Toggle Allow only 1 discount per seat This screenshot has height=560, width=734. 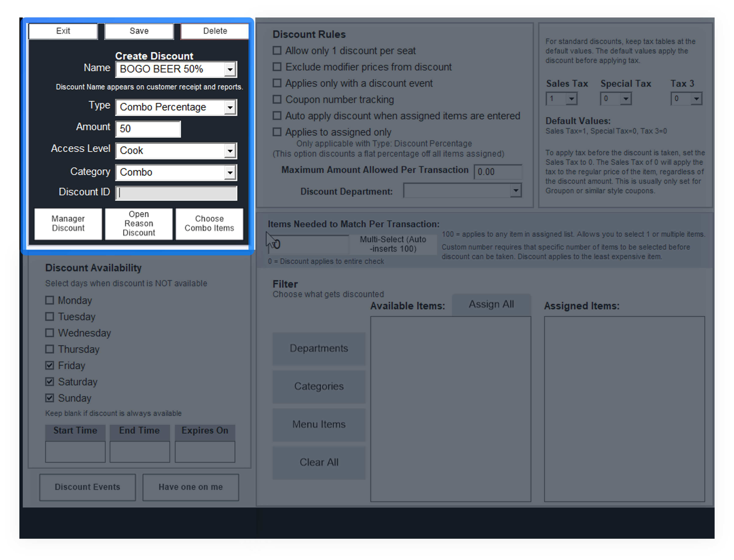click(277, 51)
